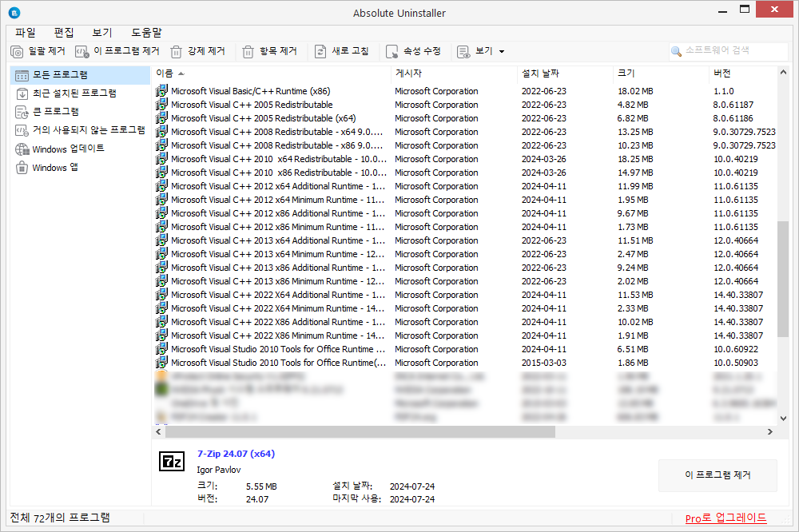Click the 7-Zip 24.07 (x64) title link

coord(236,454)
